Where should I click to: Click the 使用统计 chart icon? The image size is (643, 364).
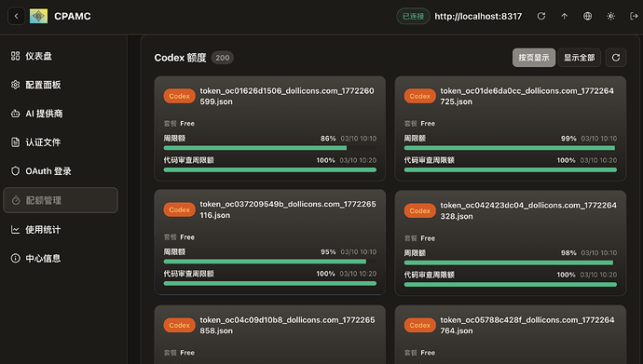point(15,230)
